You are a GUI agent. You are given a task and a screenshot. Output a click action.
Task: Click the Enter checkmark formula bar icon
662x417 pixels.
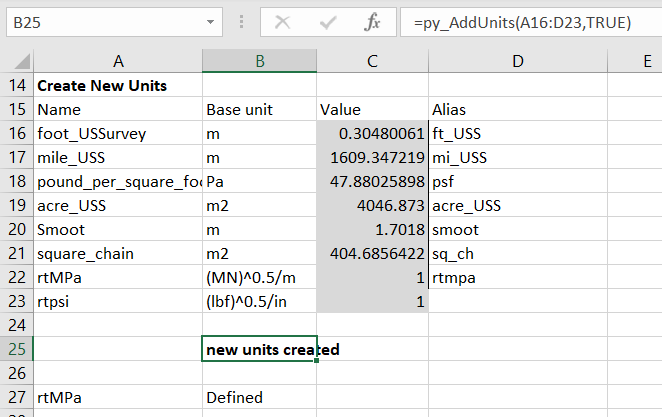(x=328, y=22)
